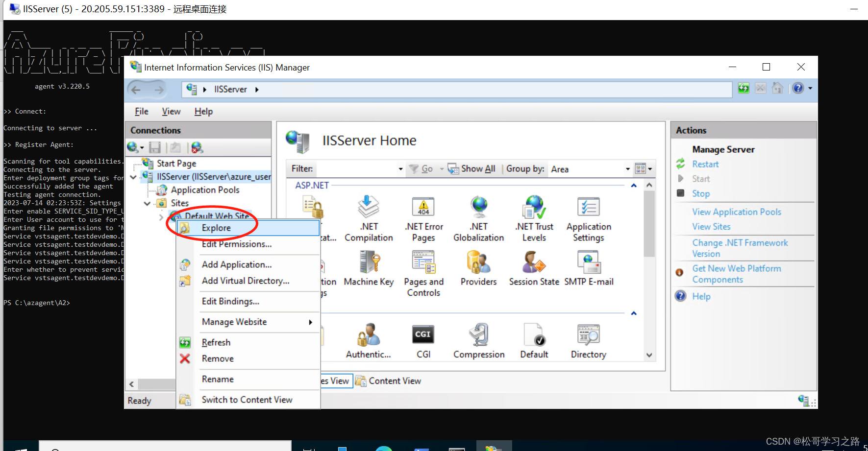This screenshot has height=451, width=868.
Task: Expand the Default Web Site node arrow
Action: tap(161, 216)
